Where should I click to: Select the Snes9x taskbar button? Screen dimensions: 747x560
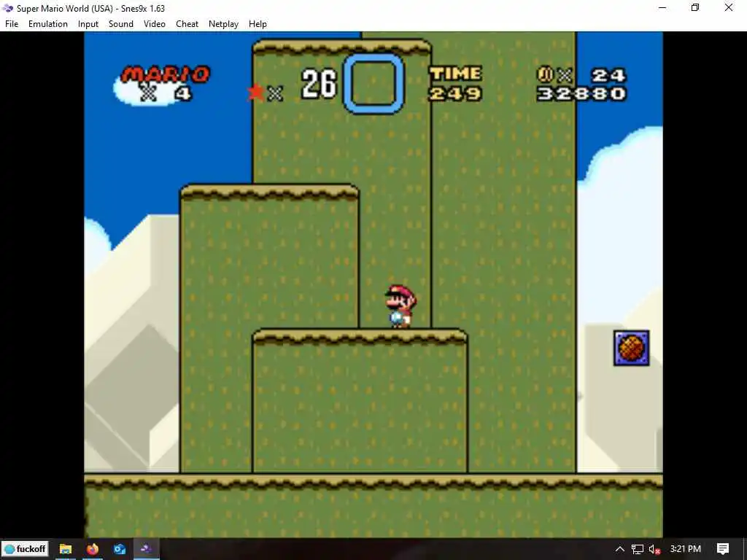(146, 549)
